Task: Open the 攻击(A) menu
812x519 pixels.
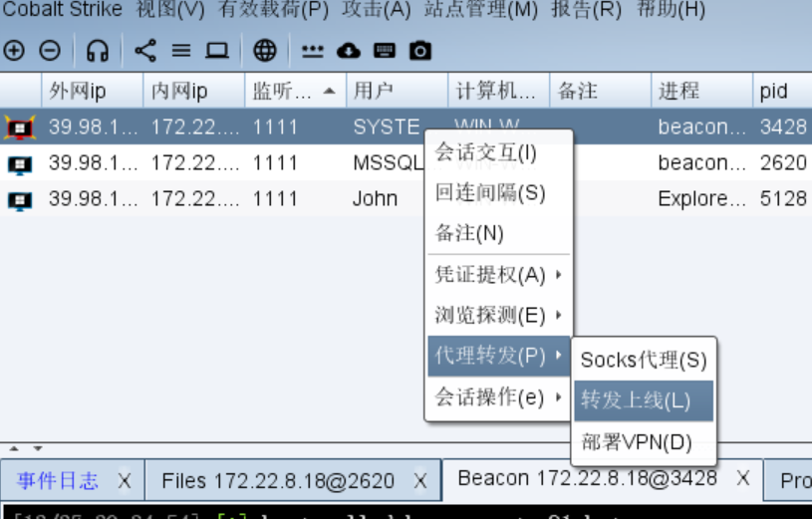Action: [x=376, y=9]
